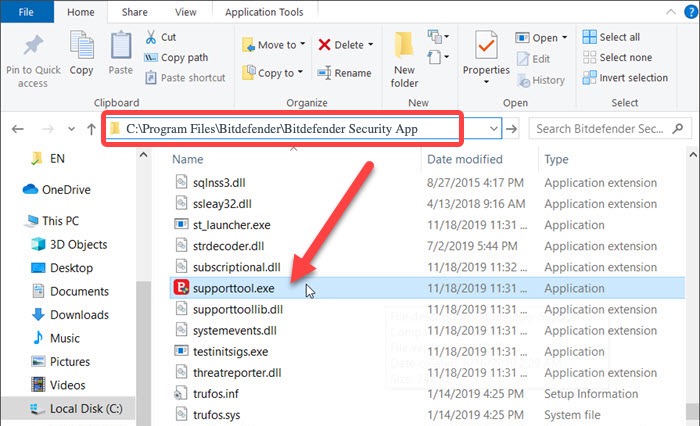The height and width of the screenshot is (426, 700).
Task: Open the Move to dropdown
Action: tap(273, 45)
